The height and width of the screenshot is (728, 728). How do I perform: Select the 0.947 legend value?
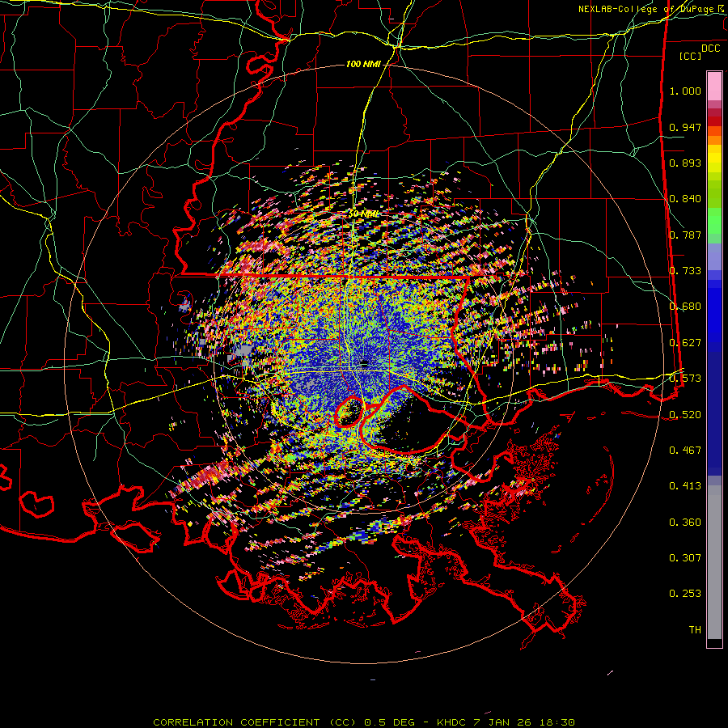(685, 127)
